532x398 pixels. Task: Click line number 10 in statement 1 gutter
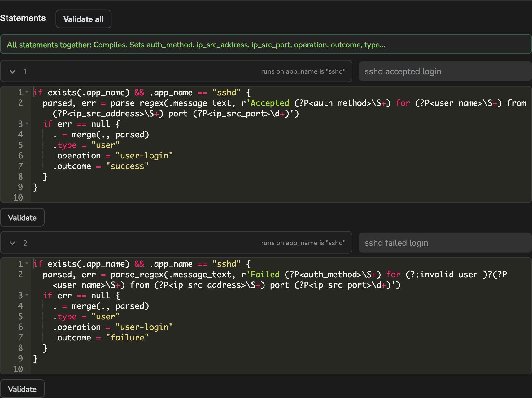pyautogui.click(x=18, y=198)
